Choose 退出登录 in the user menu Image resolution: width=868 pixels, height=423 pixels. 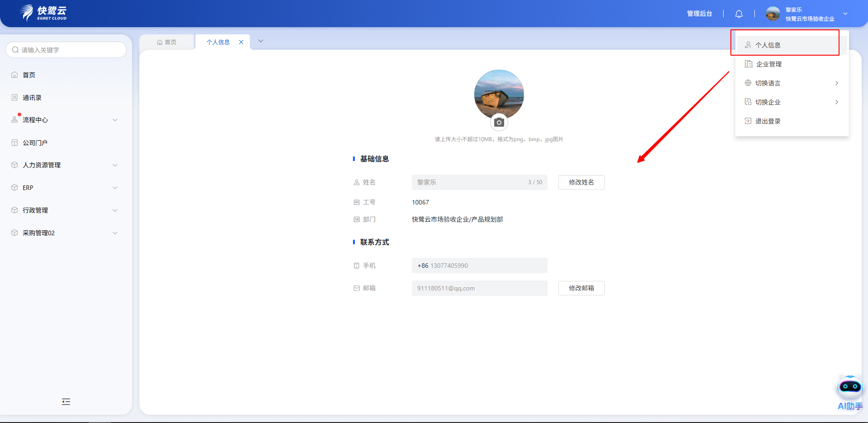[768, 121]
